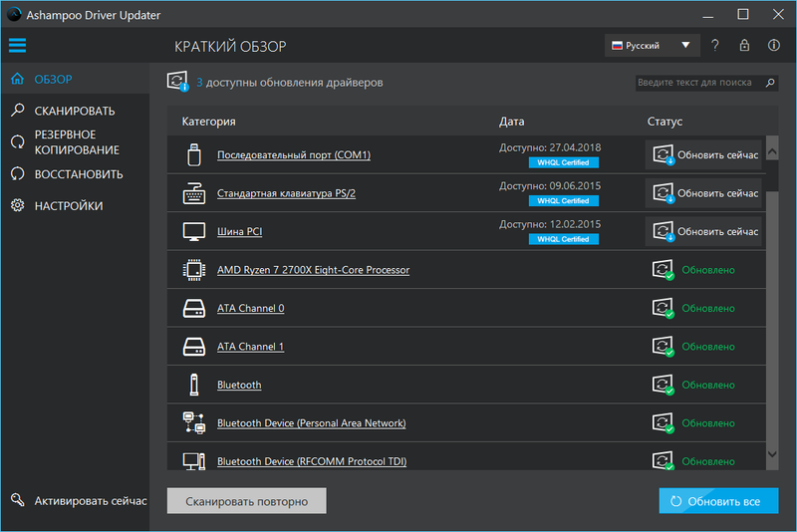Open help via question mark icon
Screen dimensions: 797x532
click(x=714, y=46)
